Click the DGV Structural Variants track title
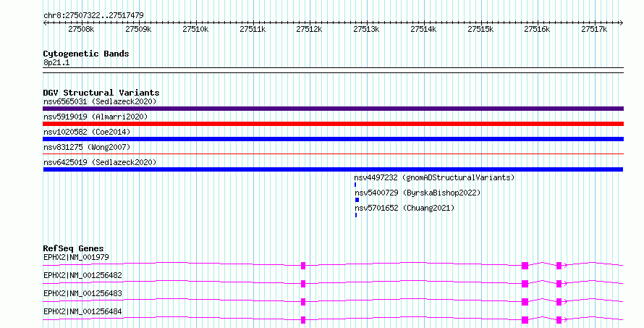Image resolution: width=644 pixels, height=328 pixels. [101, 93]
